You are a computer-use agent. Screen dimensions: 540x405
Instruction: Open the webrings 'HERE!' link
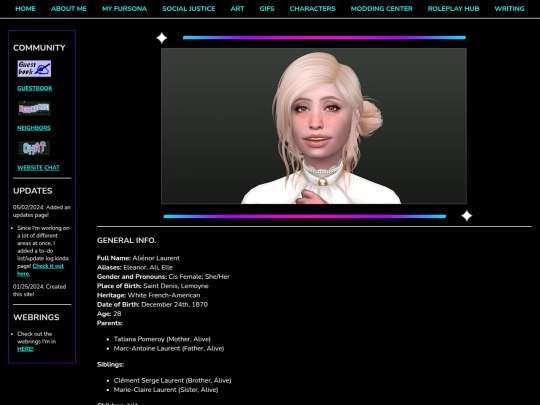25,349
